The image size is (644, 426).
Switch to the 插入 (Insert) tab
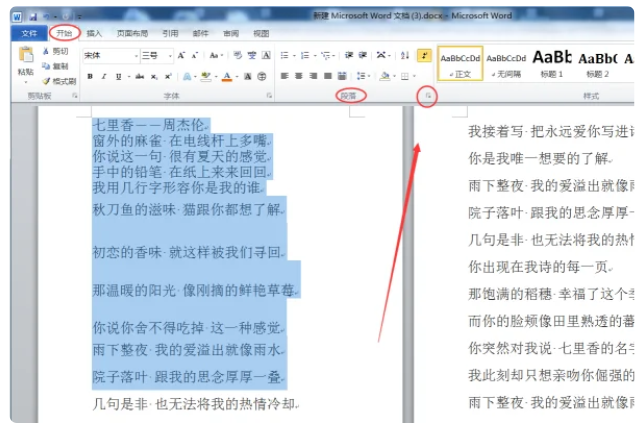tap(94, 34)
